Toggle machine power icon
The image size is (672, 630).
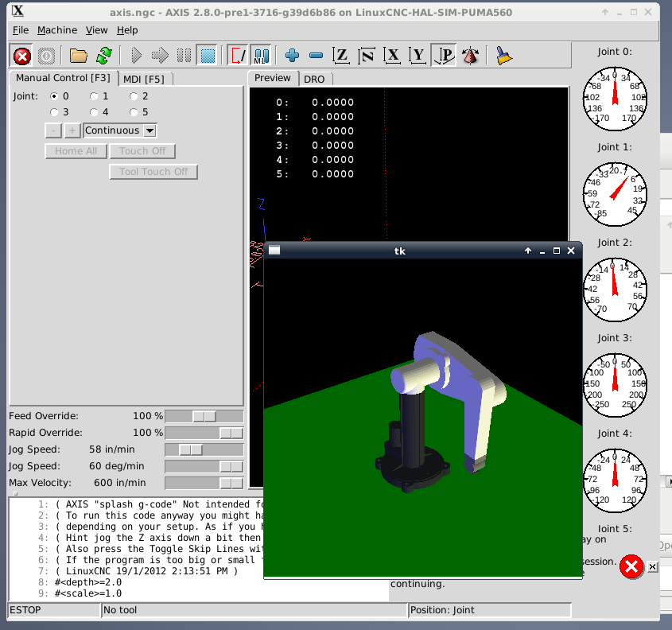46,56
